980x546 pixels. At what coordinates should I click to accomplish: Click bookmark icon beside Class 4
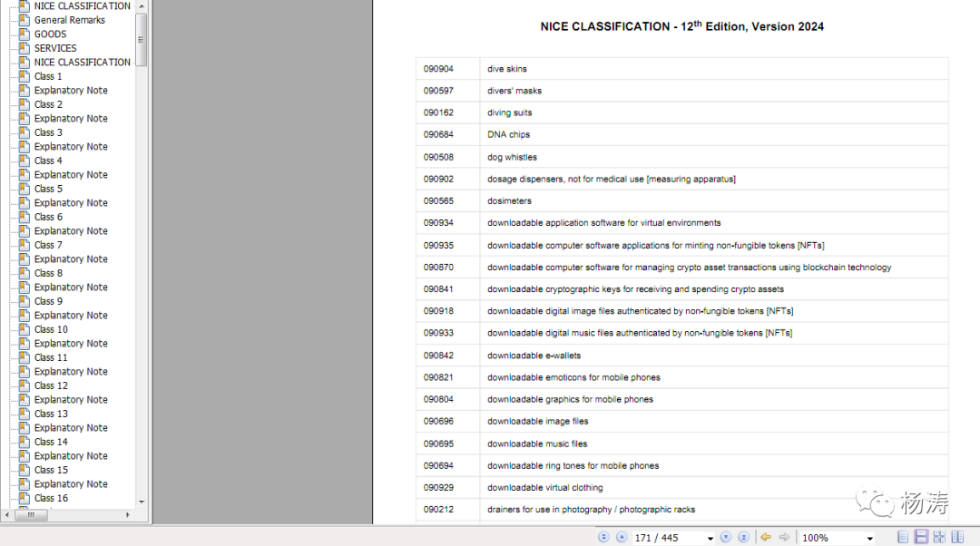pos(24,160)
